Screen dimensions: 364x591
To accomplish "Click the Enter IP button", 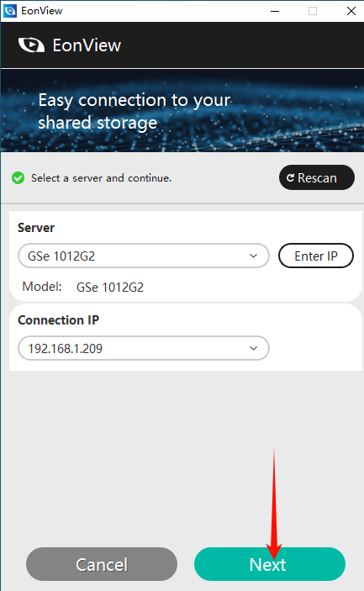I will [x=316, y=256].
